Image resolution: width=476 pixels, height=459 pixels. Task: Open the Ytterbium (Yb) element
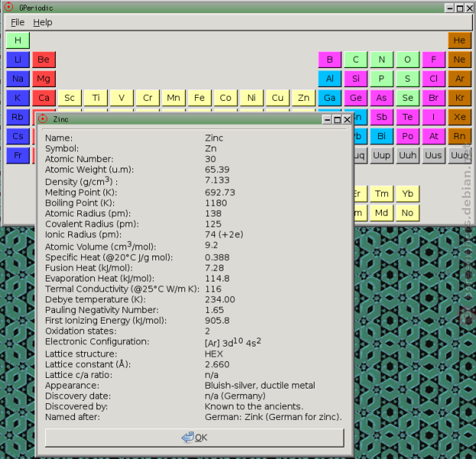[407, 194]
